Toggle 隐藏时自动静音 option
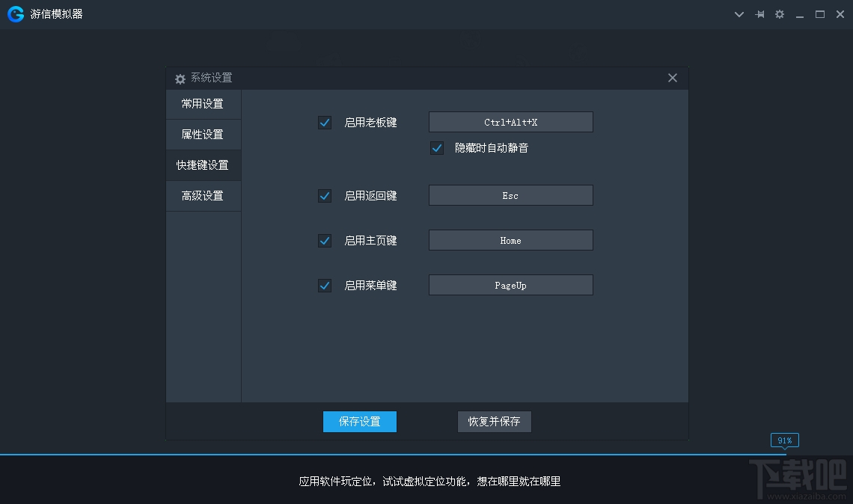The width and height of the screenshot is (853, 504). click(436, 147)
